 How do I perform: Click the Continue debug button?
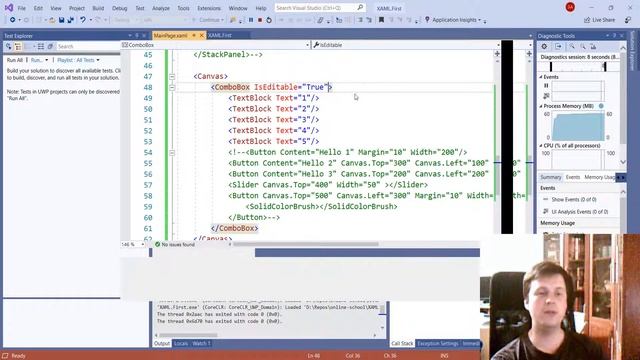208,20
